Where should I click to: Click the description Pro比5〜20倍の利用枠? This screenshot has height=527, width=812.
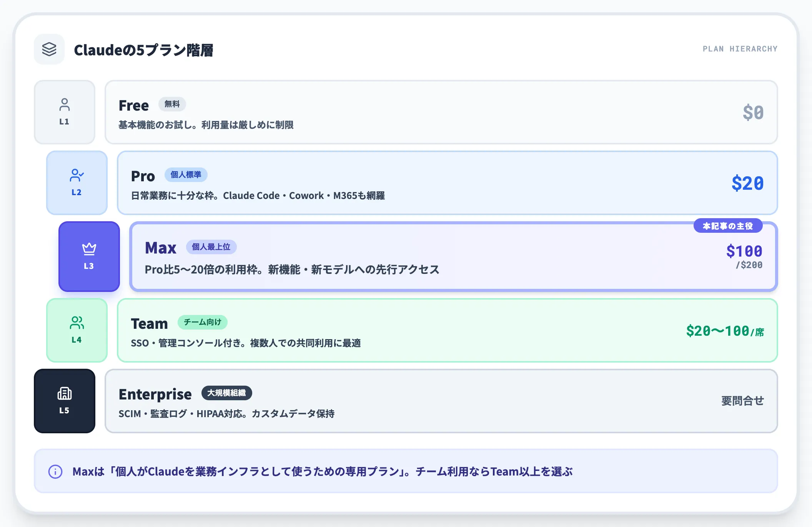(292, 270)
